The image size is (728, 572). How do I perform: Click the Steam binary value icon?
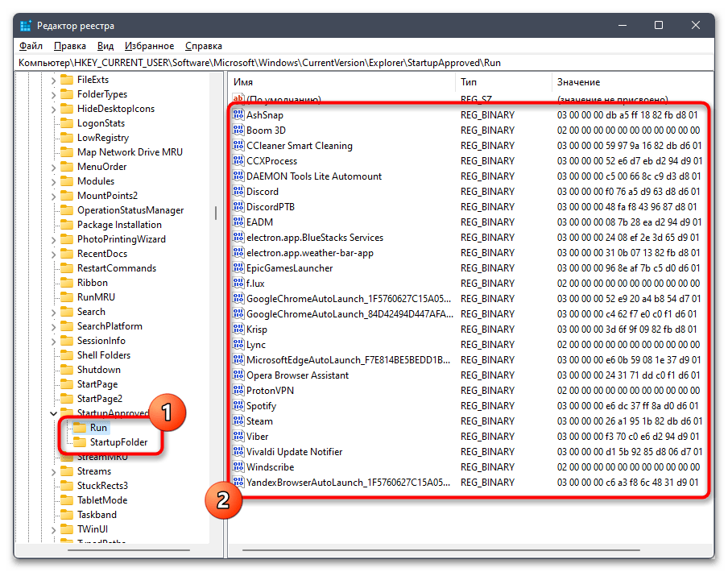tap(238, 421)
